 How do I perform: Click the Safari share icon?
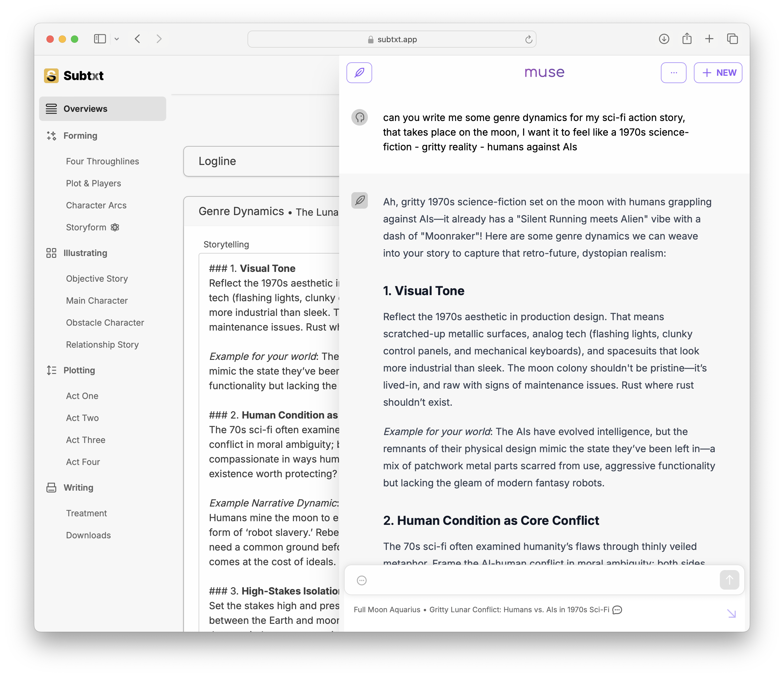[687, 38]
